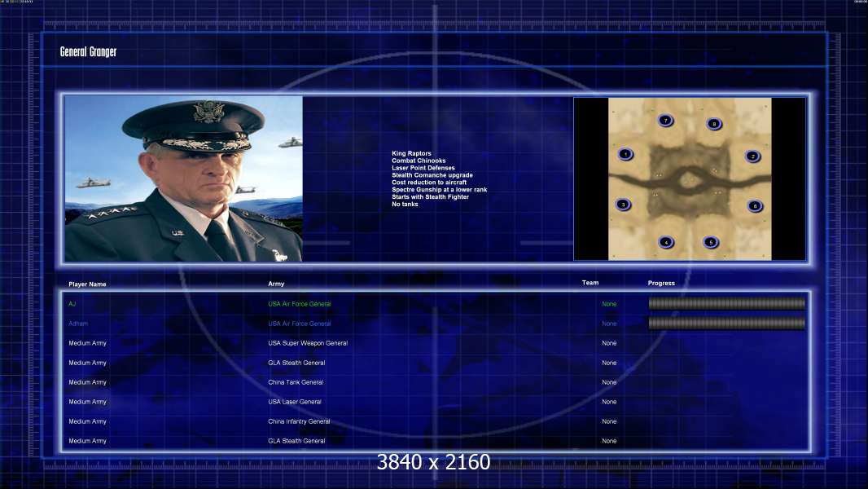
Task: Choose start position 8 marker
Action: pyautogui.click(x=714, y=124)
